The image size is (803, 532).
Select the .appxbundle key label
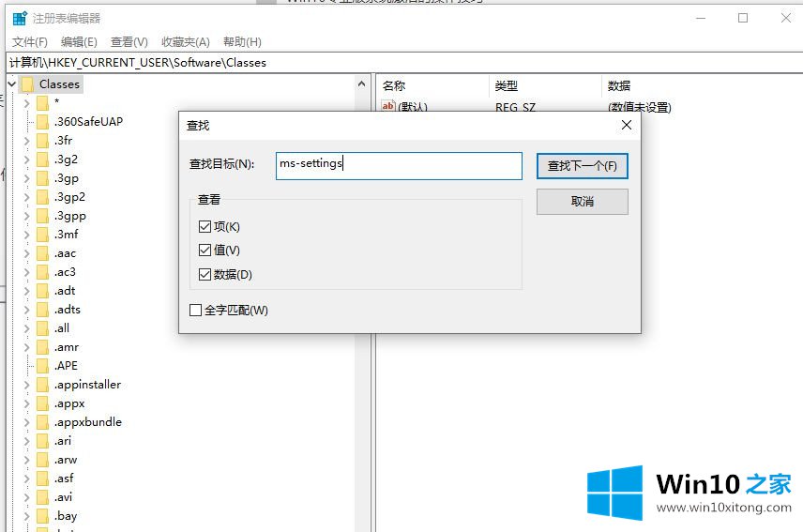(88, 422)
